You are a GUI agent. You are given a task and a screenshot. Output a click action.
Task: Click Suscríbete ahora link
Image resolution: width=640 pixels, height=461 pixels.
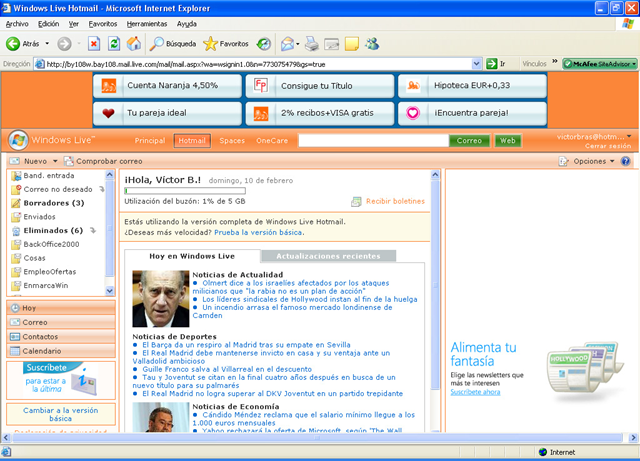click(475, 392)
